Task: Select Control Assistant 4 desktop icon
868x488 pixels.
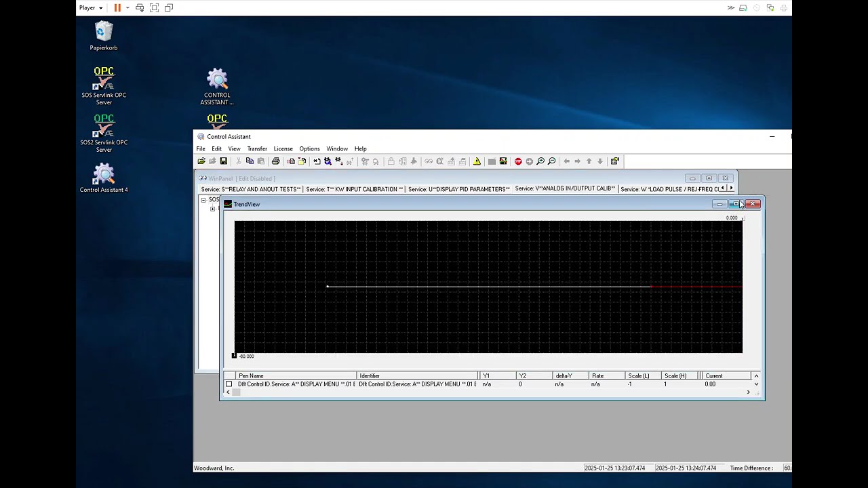Action: click(x=104, y=178)
